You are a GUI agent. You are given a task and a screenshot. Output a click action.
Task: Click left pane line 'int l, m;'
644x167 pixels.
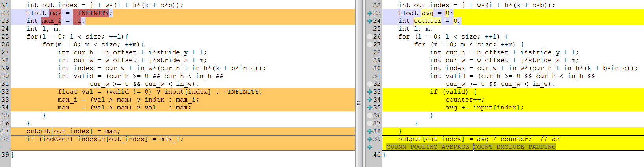pyautogui.click(x=44, y=29)
